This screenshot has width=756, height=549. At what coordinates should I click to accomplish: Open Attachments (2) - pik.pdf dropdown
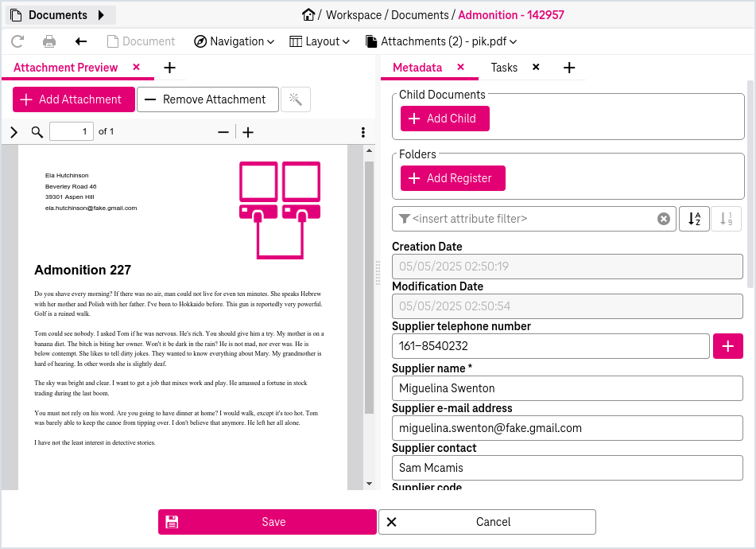[x=440, y=41]
